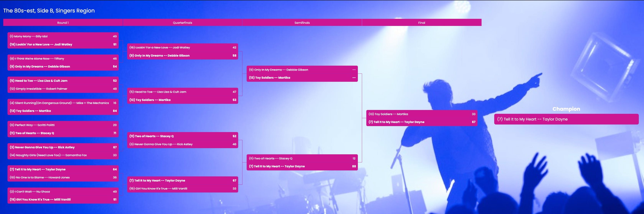Image resolution: width=644 pixels, height=214 pixels.
Task: Click Round 1 entry '(9) Only In My Dreams -- Debbie Gibson'
Action: 63,67
